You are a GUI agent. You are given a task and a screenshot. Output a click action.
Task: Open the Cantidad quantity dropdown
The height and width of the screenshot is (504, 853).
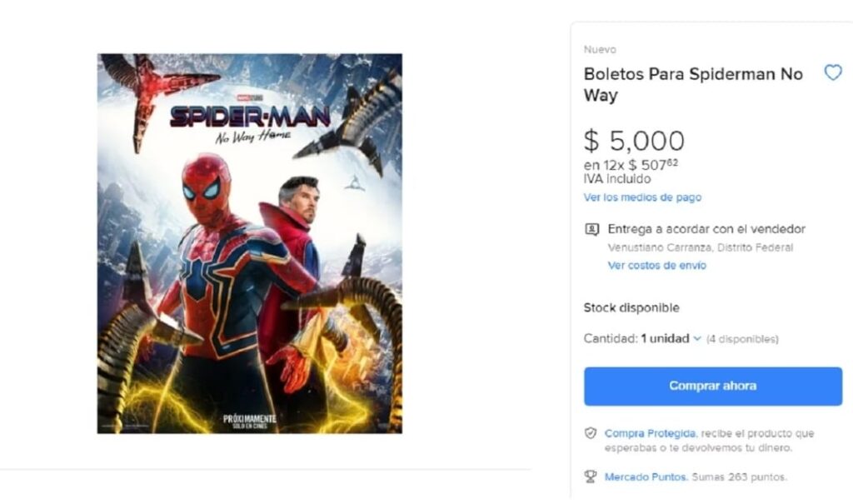(x=671, y=339)
